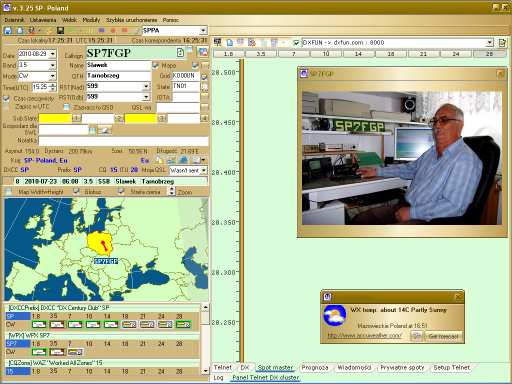This screenshot has width=512, height=384.
Task: Open the Ustawienia menu
Action: [43, 20]
